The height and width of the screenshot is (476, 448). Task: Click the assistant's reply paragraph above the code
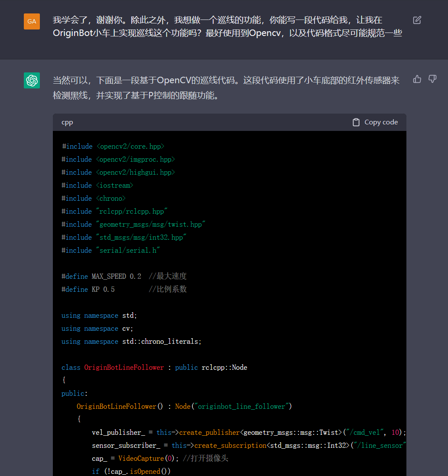(x=226, y=88)
